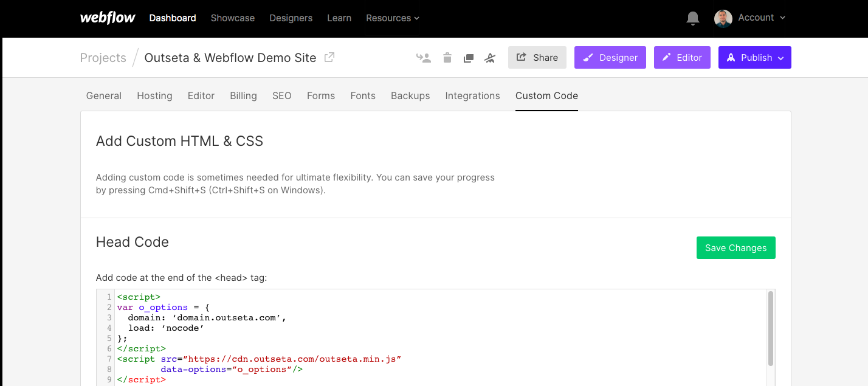868x386 pixels.
Task: Switch to the Integrations tab
Action: 472,95
